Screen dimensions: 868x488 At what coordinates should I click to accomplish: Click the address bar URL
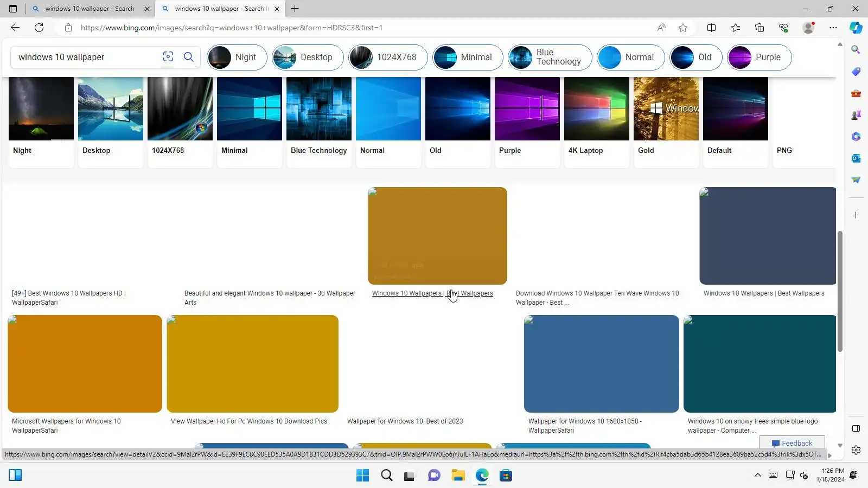point(232,28)
